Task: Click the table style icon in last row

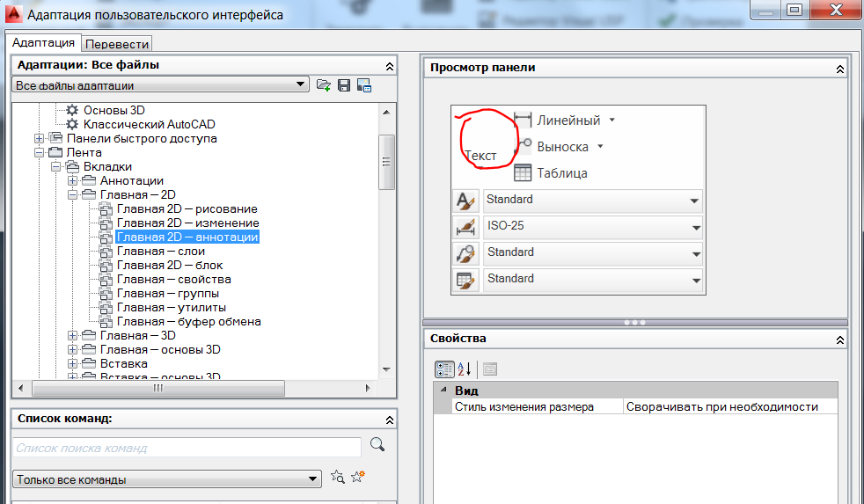Action: pyautogui.click(x=465, y=280)
